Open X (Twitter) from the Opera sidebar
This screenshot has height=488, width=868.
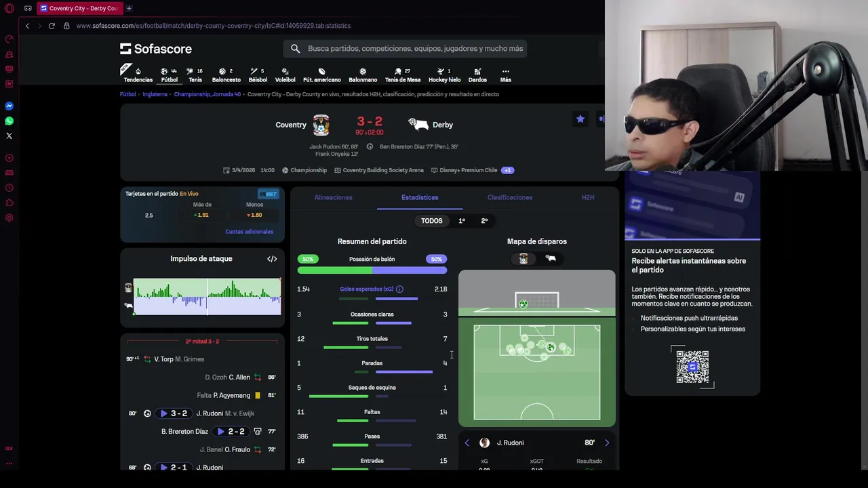click(x=9, y=136)
